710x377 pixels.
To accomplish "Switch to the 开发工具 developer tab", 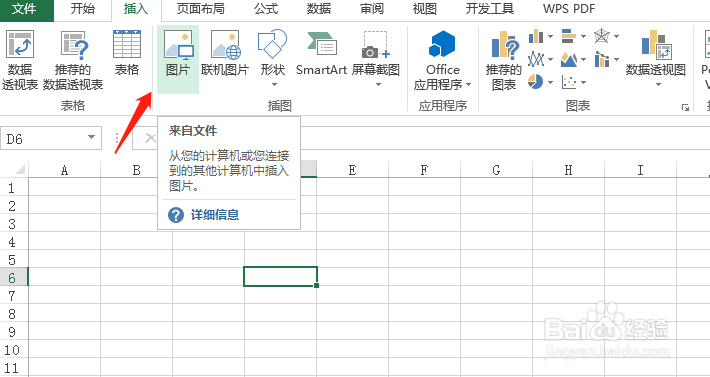I will (490, 9).
